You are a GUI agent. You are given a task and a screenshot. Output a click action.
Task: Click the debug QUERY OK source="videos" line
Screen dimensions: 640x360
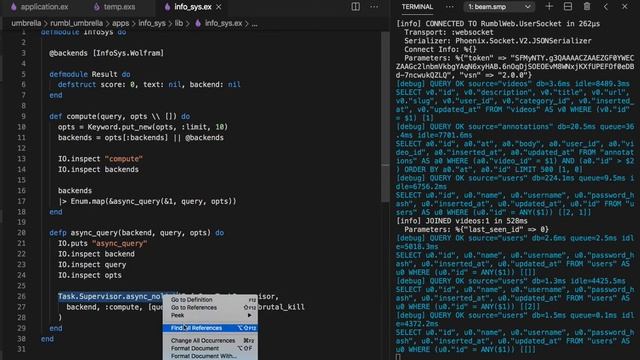click(x=513, y=84)
